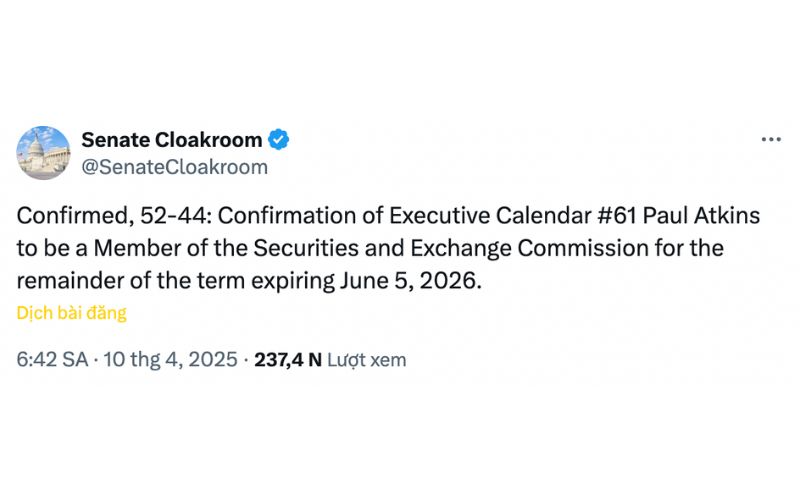Click the word "remainder" in the post's last line
The image size is (800, 500).
[x=65, y=281]
